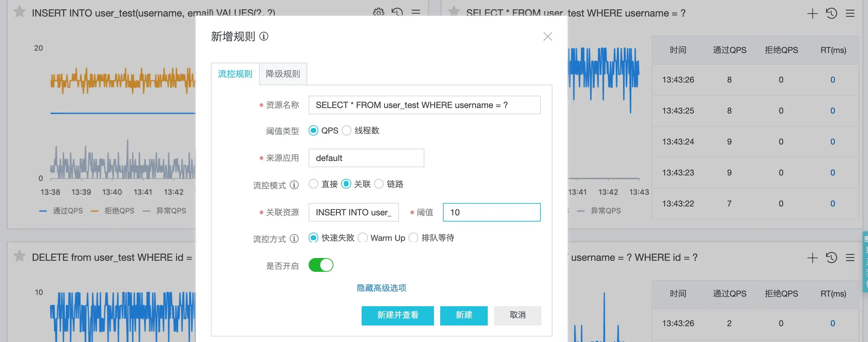Choose the 直接 flow control mode
The height and width of the screenshot is (342, 868).
click(x=313, y=184)
